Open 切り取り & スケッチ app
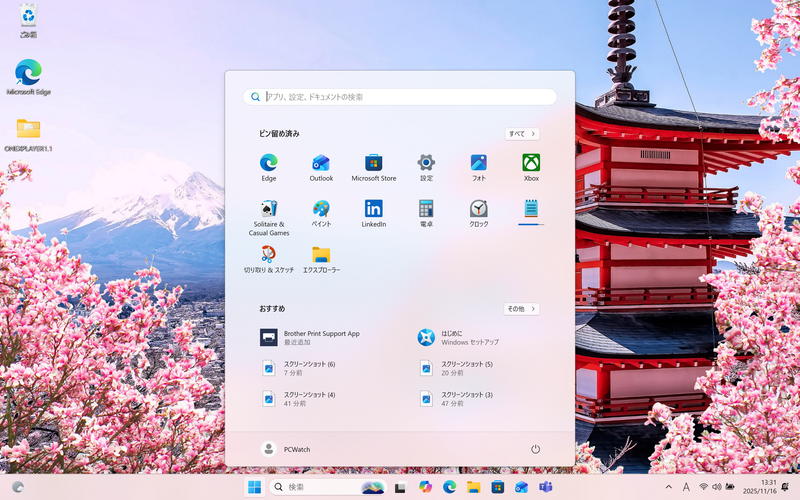This screenshot has height=500, width=800. click(x=269, y=260)
